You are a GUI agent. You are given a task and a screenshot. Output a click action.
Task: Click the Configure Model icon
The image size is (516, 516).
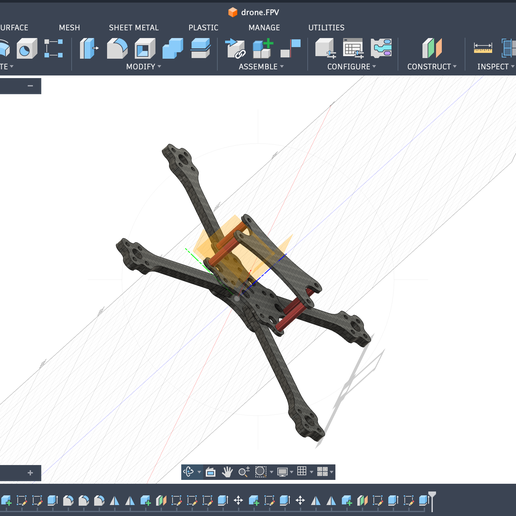click(325, 49)
